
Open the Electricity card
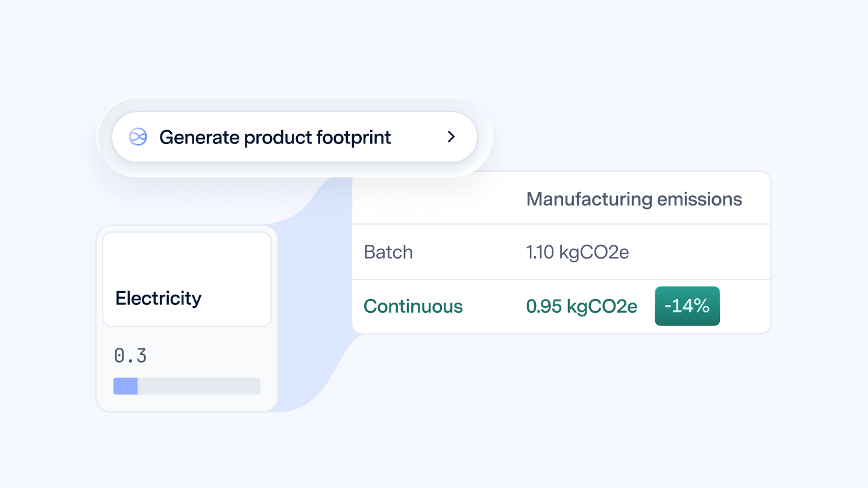tap(187, 279)
